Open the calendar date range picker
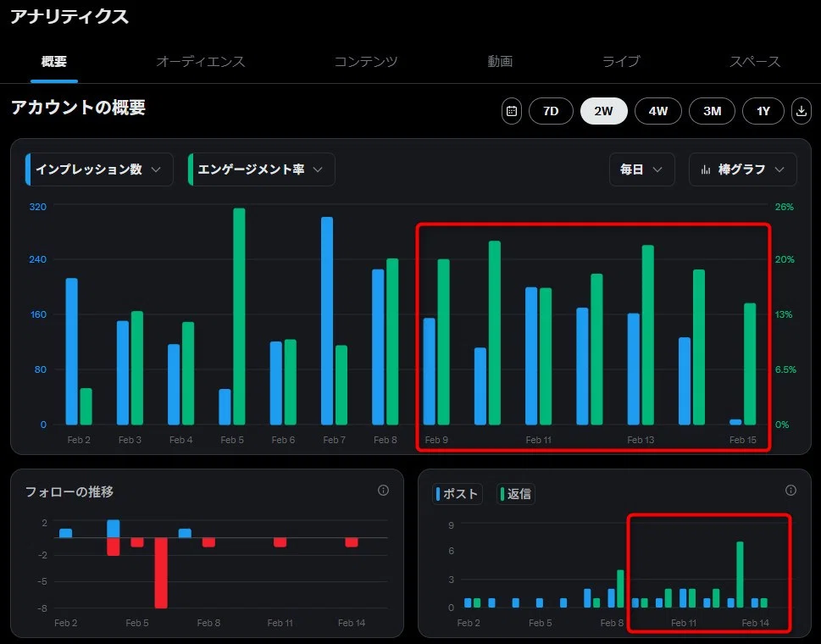 (512, 111)
